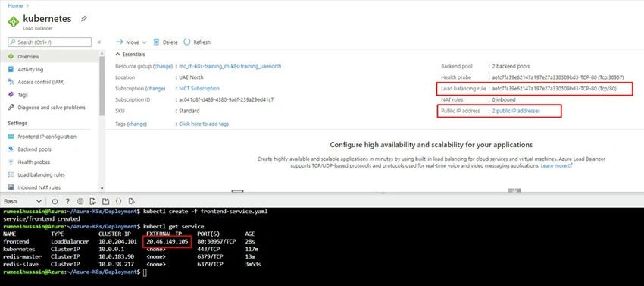Click the Load balancing rule value ending Tcp/80

(x=554, y=88)
